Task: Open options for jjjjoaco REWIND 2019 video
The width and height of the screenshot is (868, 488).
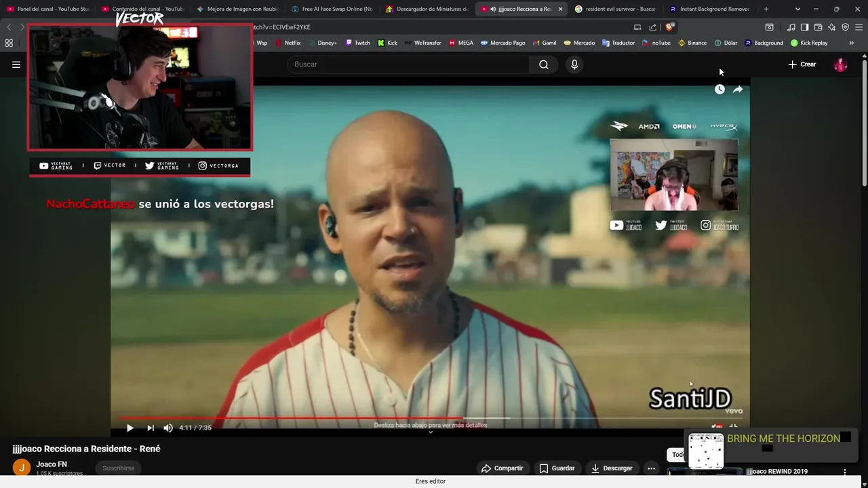Action: 845,472
